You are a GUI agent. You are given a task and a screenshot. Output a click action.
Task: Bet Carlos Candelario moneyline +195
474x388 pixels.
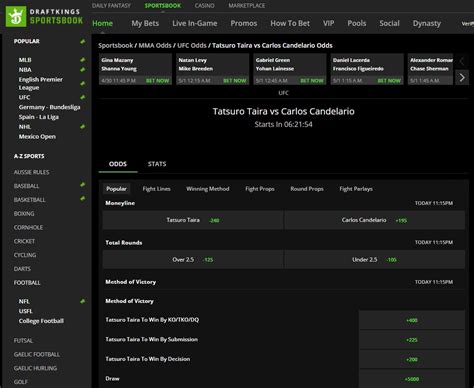click(x=375, y=220)
